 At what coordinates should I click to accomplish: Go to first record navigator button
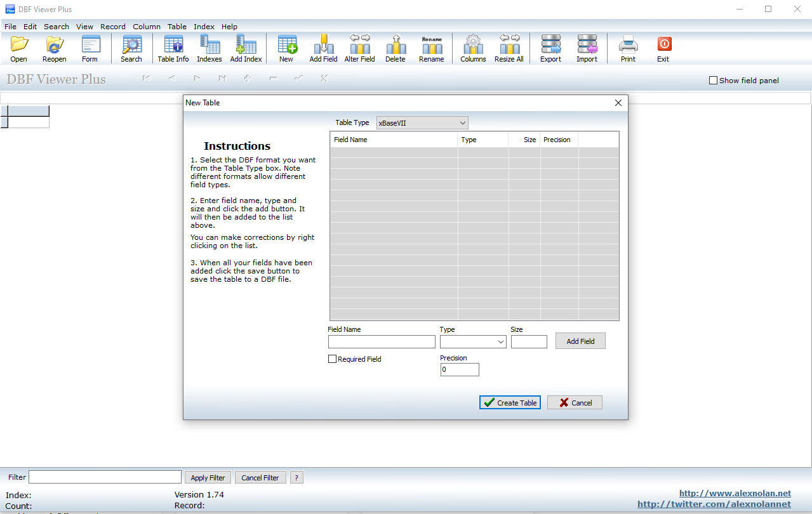(x=146, y=79)
